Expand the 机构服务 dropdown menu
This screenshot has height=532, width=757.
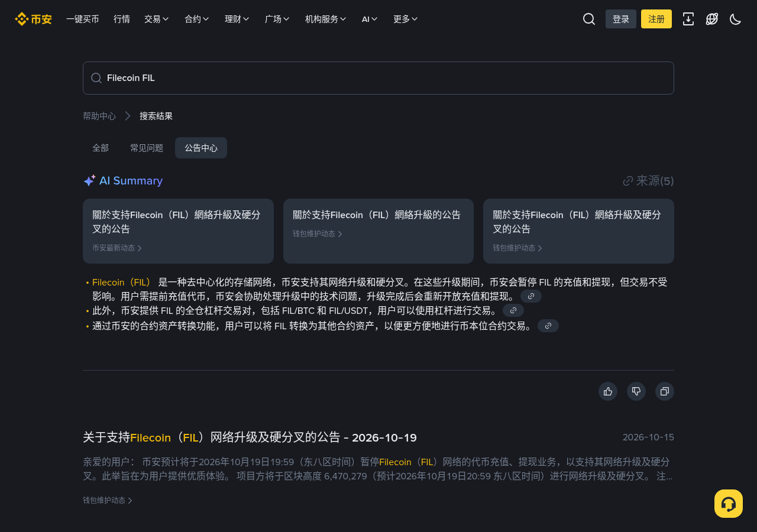click(x=326, y=19)
